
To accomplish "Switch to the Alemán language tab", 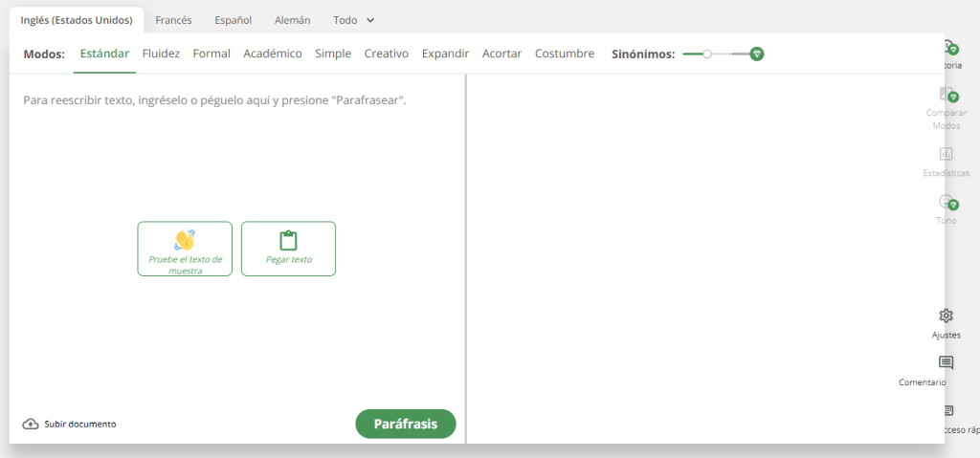I will coord(293,20).
